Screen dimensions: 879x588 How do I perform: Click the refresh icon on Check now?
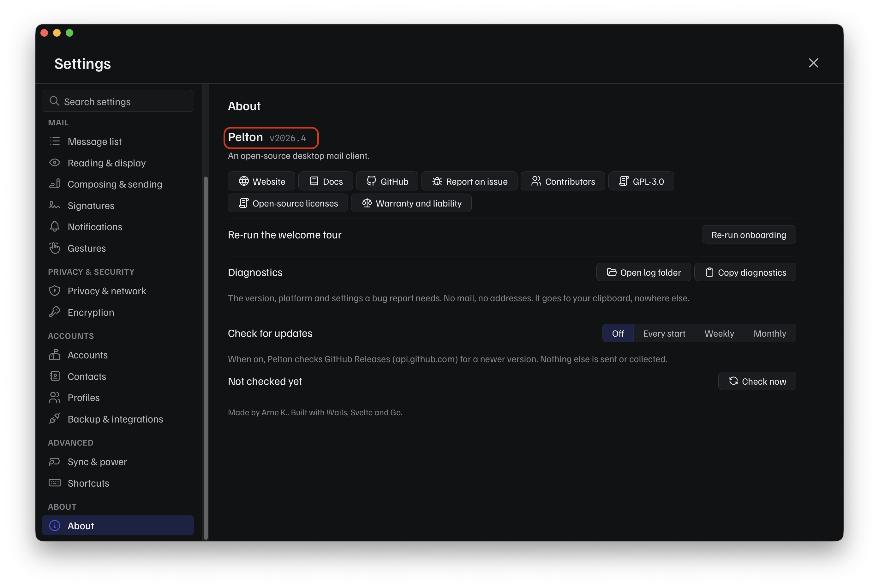pos(733,381)
